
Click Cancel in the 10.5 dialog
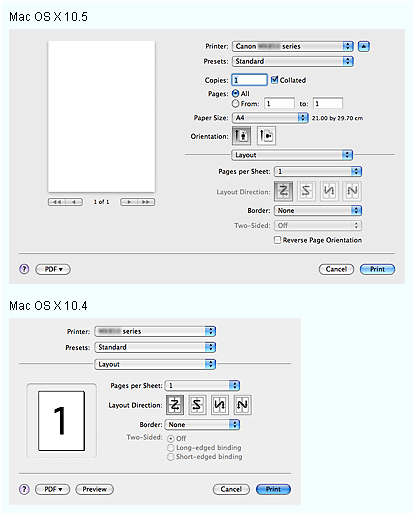336,269
